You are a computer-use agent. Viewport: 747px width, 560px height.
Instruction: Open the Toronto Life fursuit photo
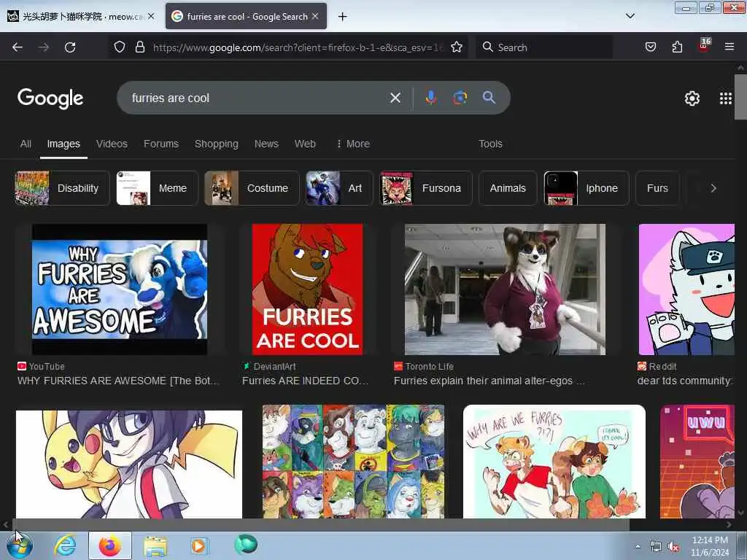[x=505, y=289]
